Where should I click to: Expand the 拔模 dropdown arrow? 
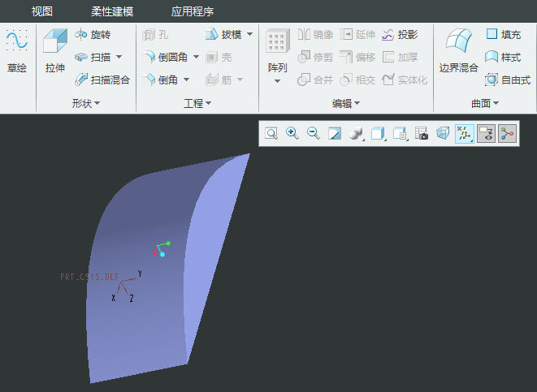(249, 34)
